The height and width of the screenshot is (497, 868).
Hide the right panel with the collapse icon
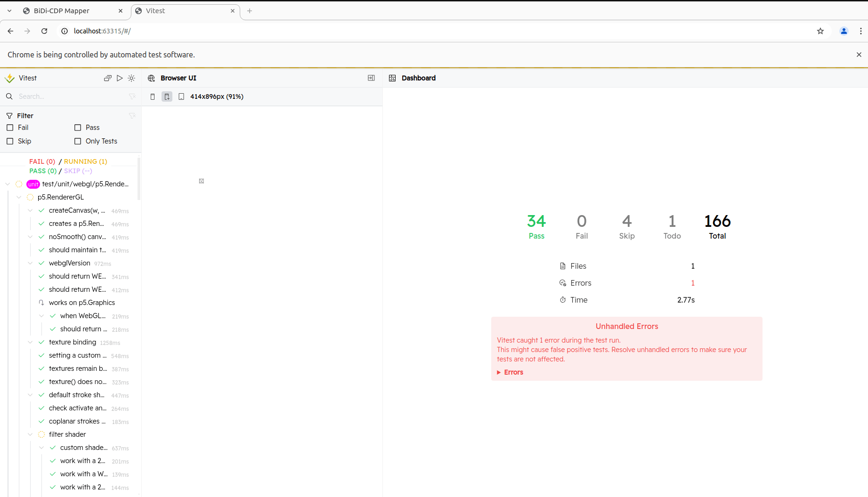point(371,78)
